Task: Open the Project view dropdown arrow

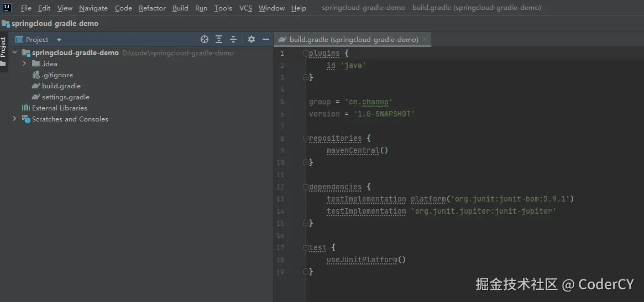Action: tap(59, 40)
